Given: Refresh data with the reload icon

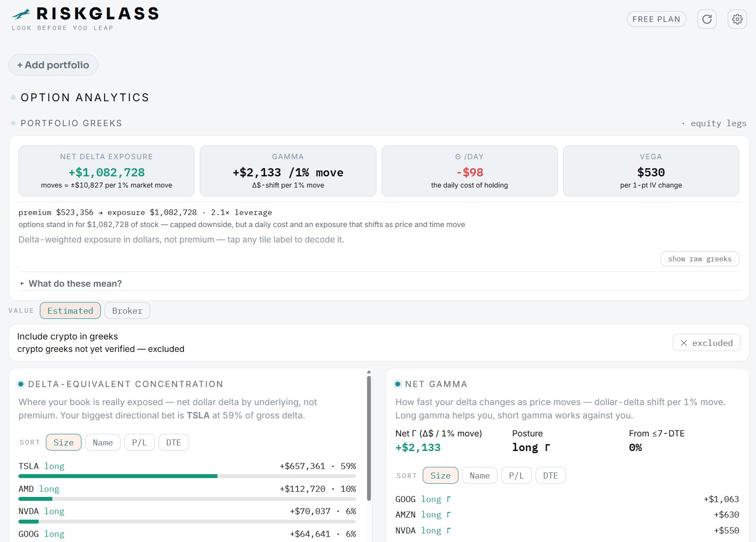Looking at the screenshot, I should click(707, 19).
